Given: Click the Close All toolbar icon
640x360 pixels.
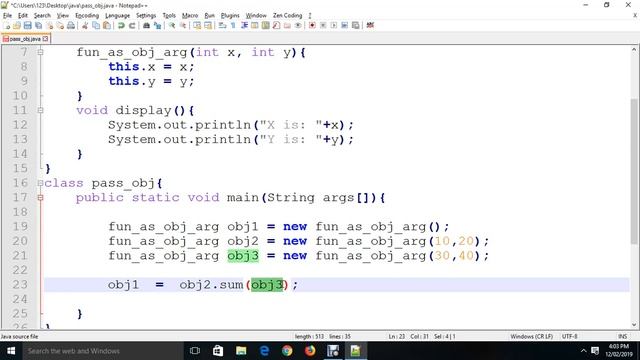Looking at the screenshot, I should [60, 25].
